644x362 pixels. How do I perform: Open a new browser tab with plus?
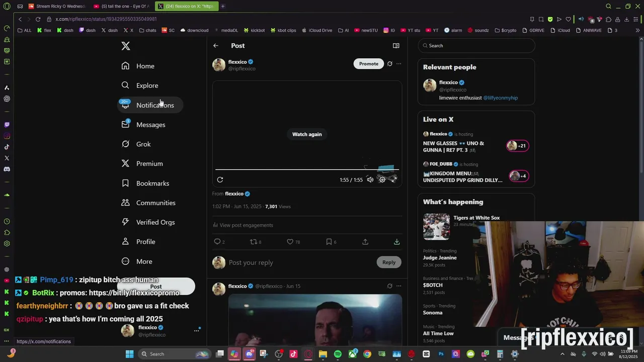223,6
